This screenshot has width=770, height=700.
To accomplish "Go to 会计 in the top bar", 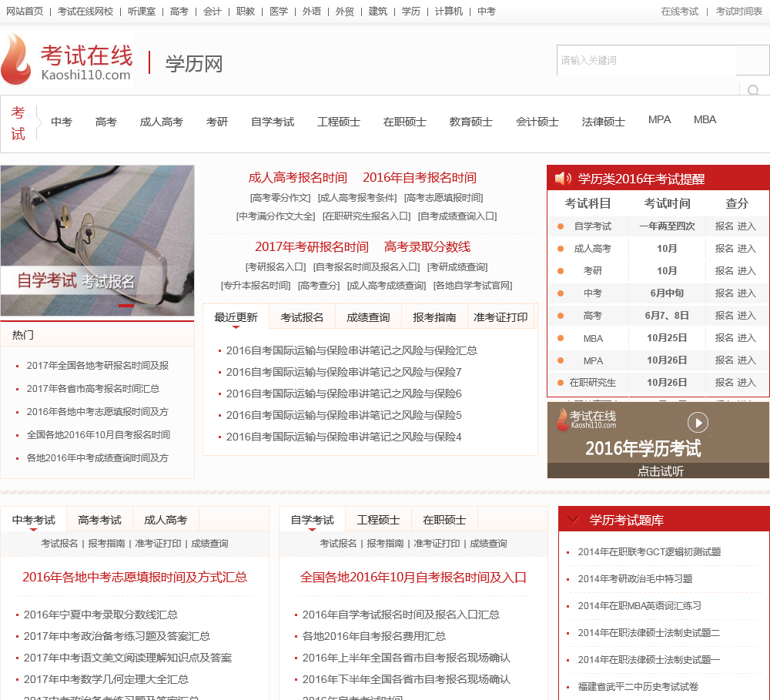I will coord(213,12).
